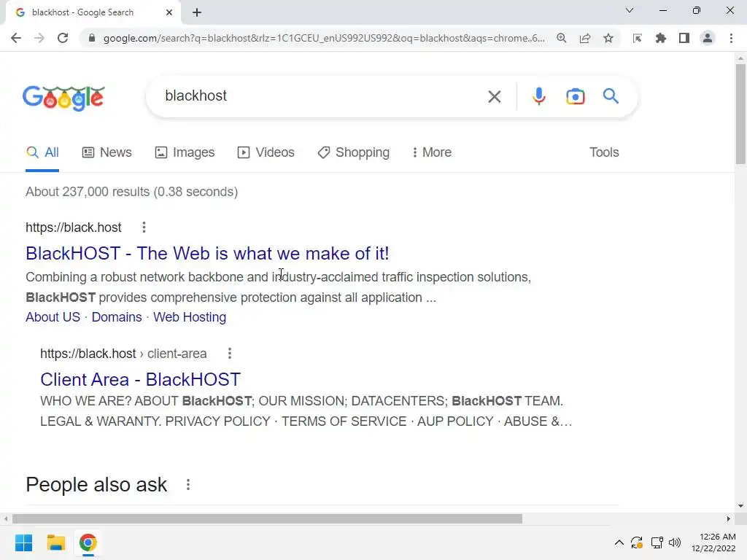Image resolution: width=747 pixels, height=560 pixels.
Task: Toggle the browser side panel
Action: pos(684,38)
